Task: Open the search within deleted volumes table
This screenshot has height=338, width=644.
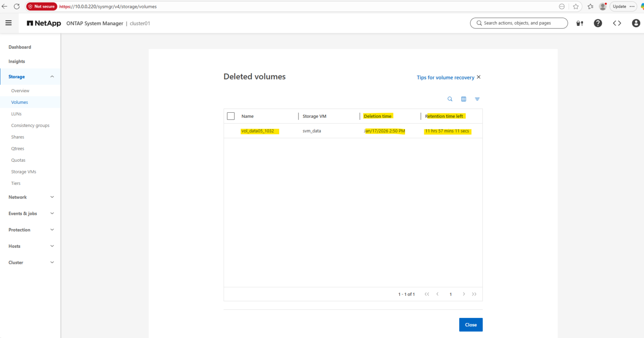Action: (450, 99)
